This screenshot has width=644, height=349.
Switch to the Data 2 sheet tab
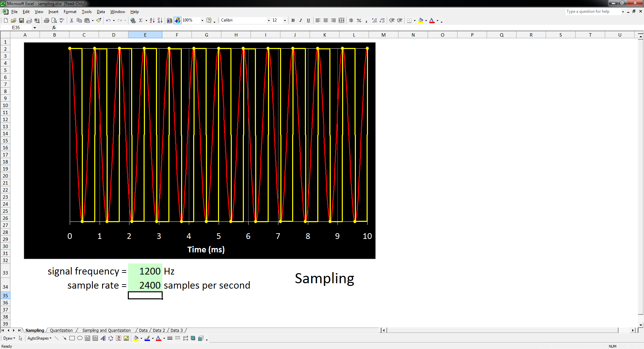coord(159,330)
